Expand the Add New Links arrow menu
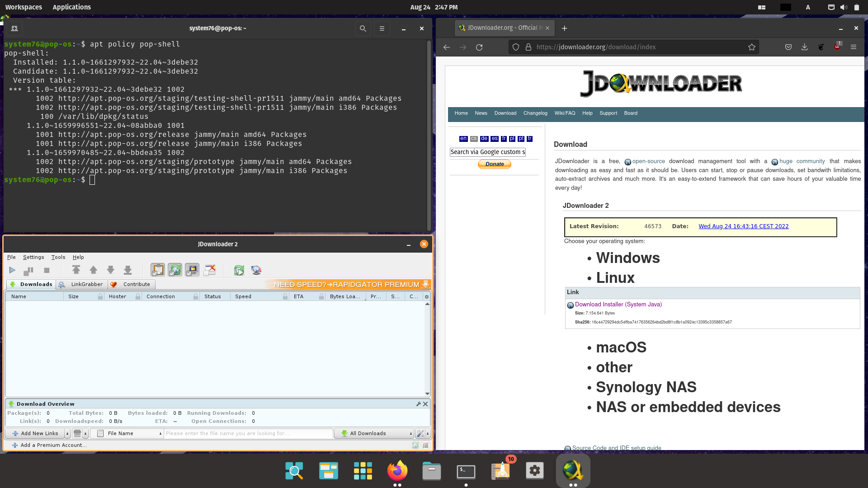 67,433
